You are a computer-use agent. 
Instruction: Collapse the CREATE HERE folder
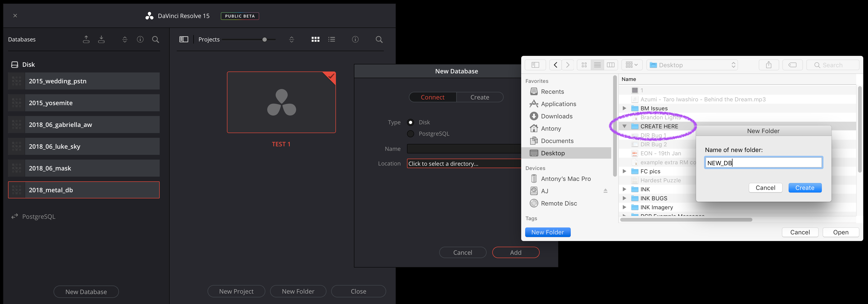coord(624,126)
